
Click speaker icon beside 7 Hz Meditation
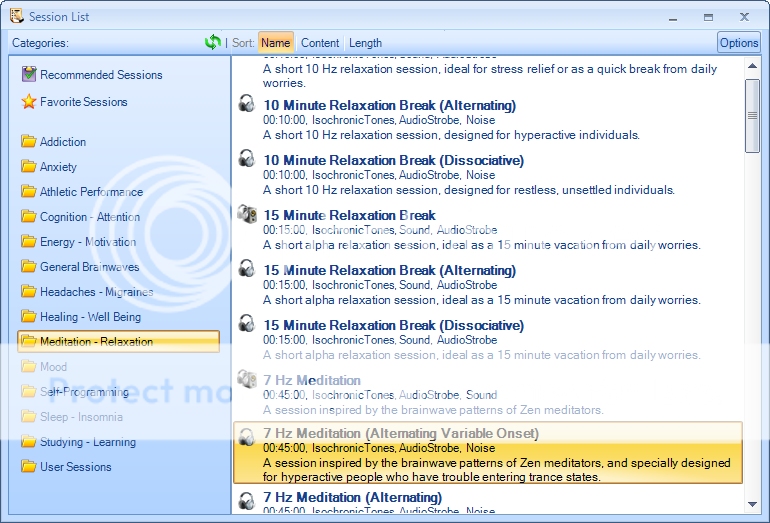247,379
